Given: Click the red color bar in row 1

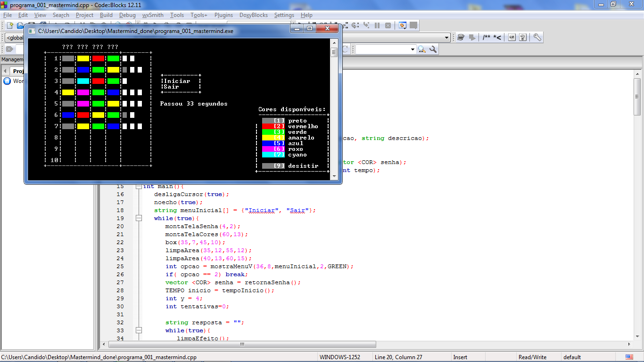Looking at the screenshot, I should tap(98, 58).
